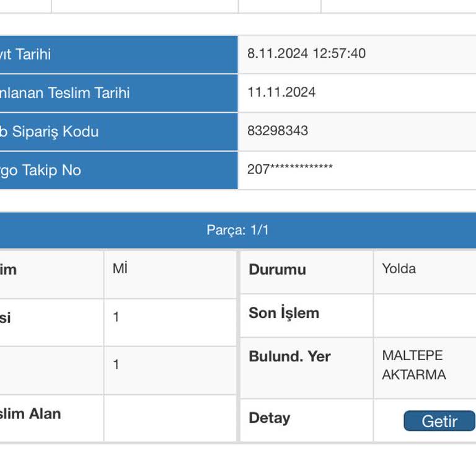The height and width of the screenshot is (476, 476).
Task: Click the Parça: 1/1 header
Action: pyautogui.click(x=238, y=230)
